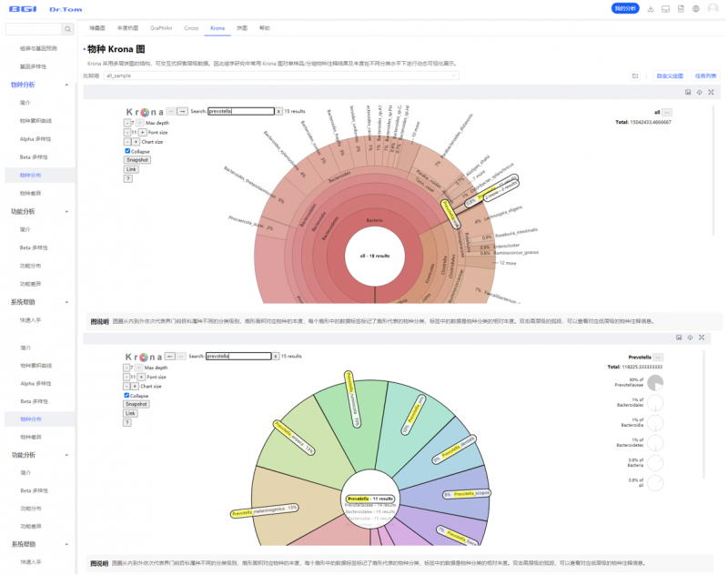The width and height of the screenshot is (728, 575).
Task: Click the forward arrow in top Krona chart
Action: coord(182,111)
